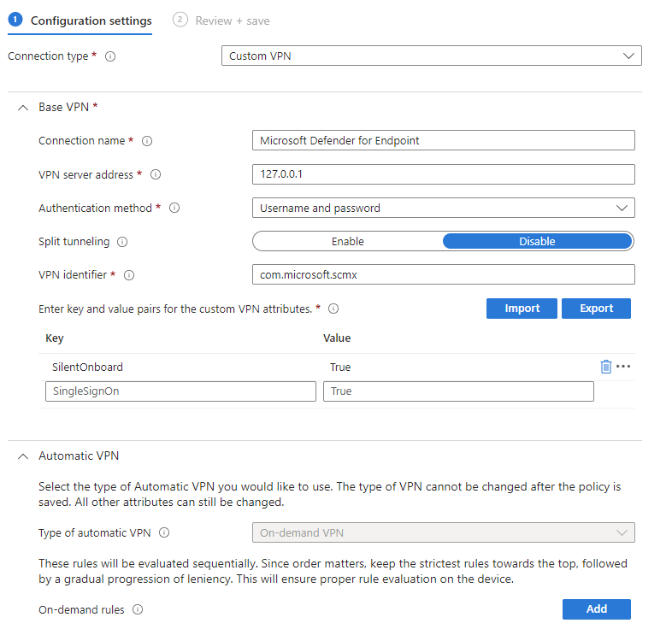
Task: Click the VPN server address field
Action: [443, 174]
